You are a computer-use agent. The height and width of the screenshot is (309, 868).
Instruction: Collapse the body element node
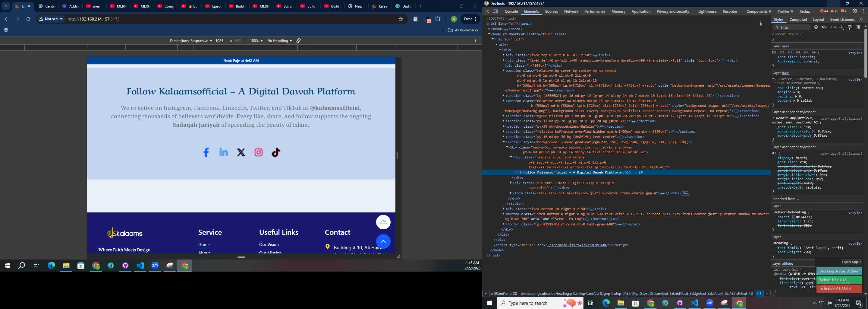pos(489,34)
